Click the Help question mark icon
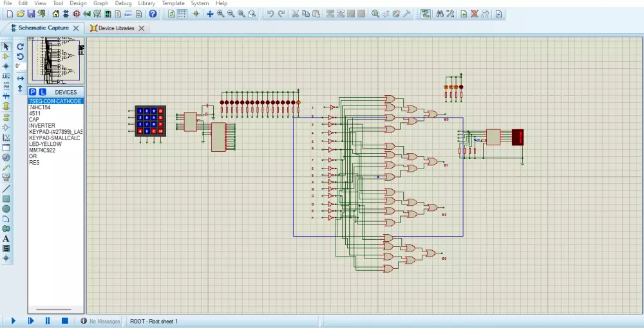 tap(152, 14)
